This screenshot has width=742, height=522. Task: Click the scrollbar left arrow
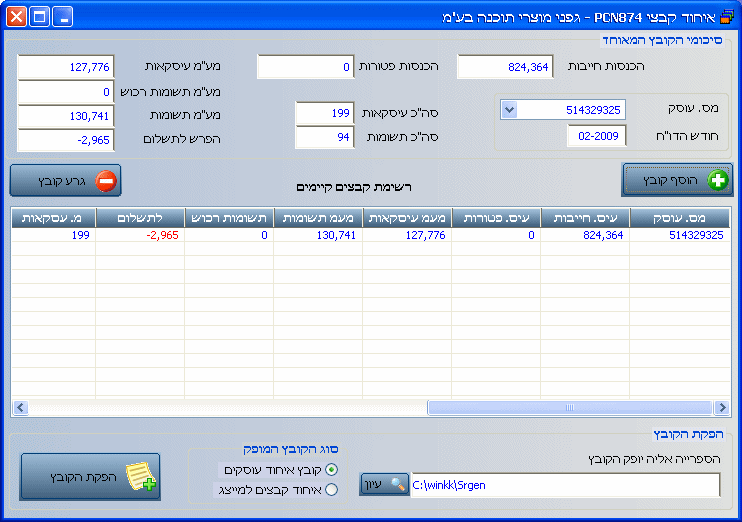[19, 408]
